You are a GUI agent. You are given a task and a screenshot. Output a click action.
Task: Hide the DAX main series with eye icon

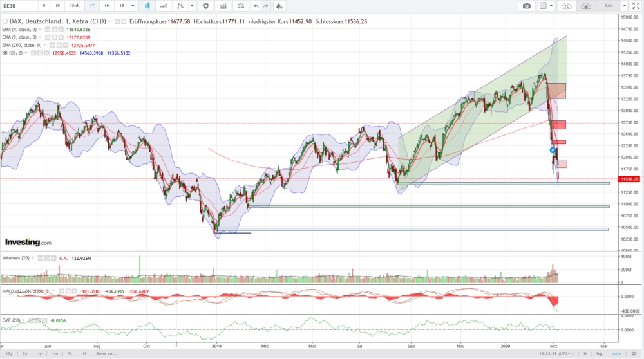click(117, 21)
